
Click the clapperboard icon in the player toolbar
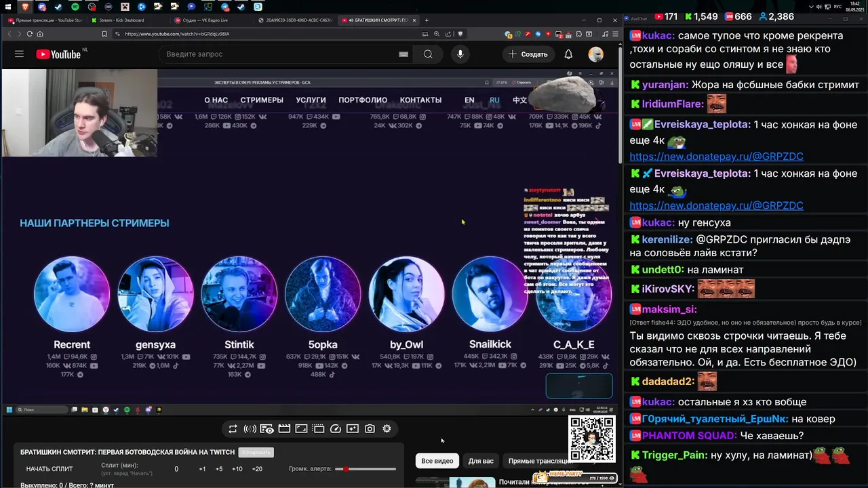point(284,428)
